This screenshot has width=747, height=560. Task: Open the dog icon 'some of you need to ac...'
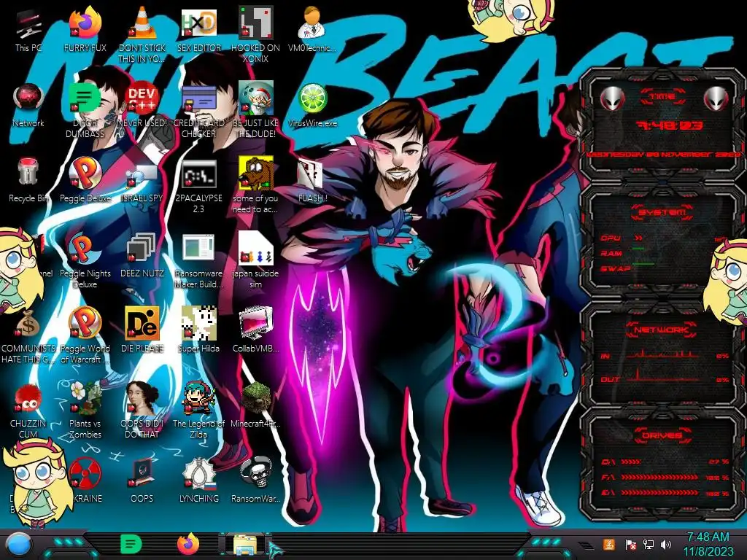point(256,184)
